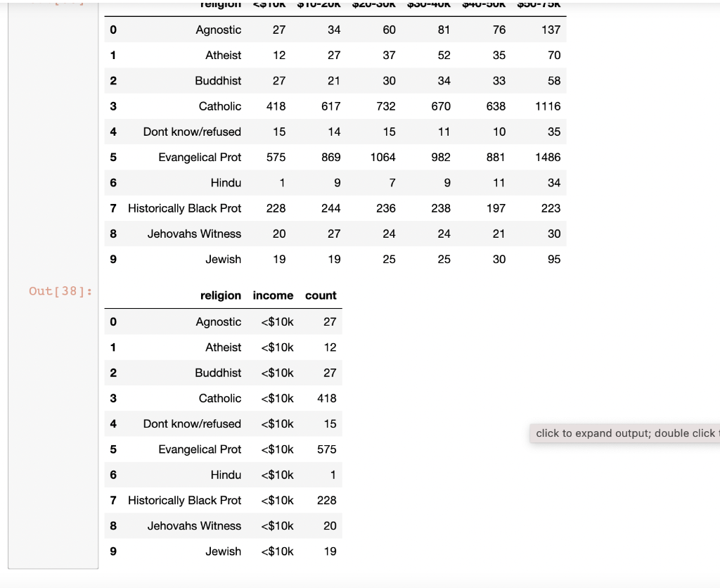
Task: Select the count column header
Action: [x=321, y=295]
